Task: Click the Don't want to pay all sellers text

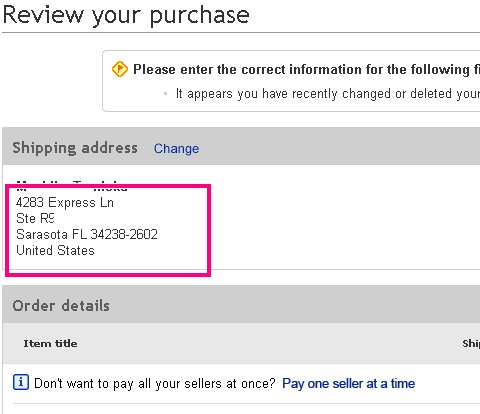Action: (x=155, y=384)
